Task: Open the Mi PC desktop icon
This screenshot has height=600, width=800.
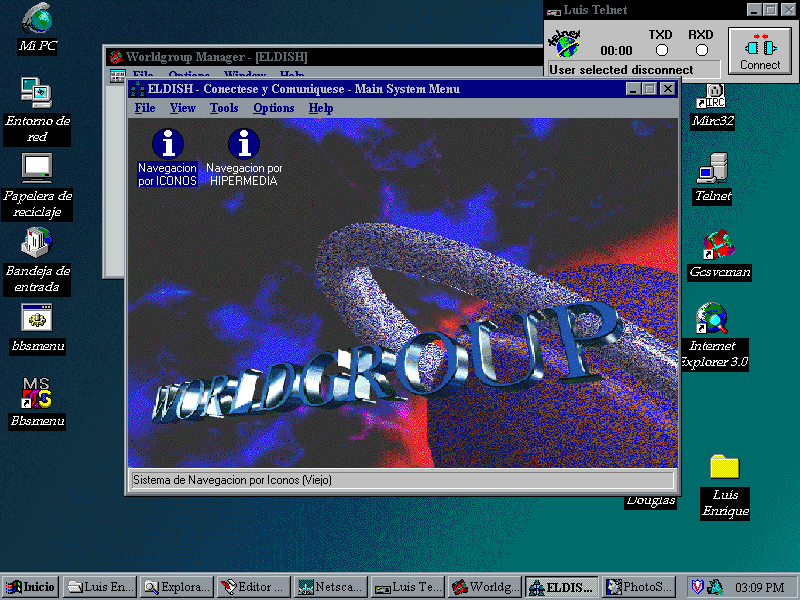Action: (38, 28)
